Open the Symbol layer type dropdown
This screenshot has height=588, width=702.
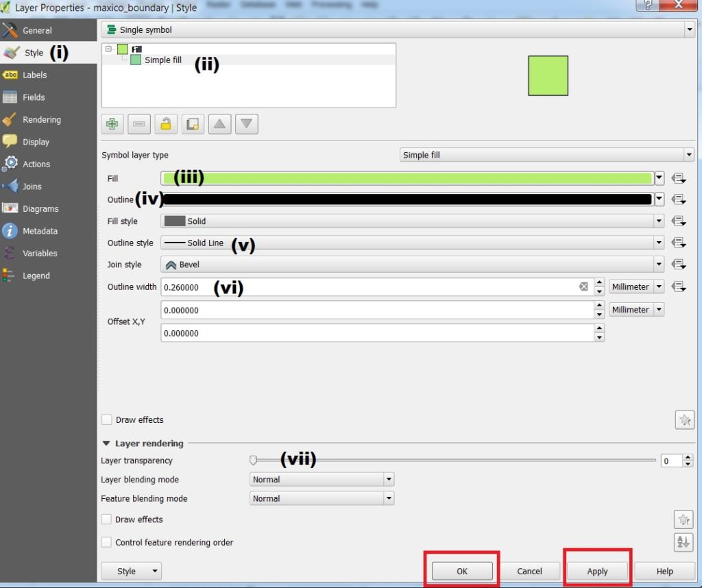pyautogui.click(x=689, y=154)
